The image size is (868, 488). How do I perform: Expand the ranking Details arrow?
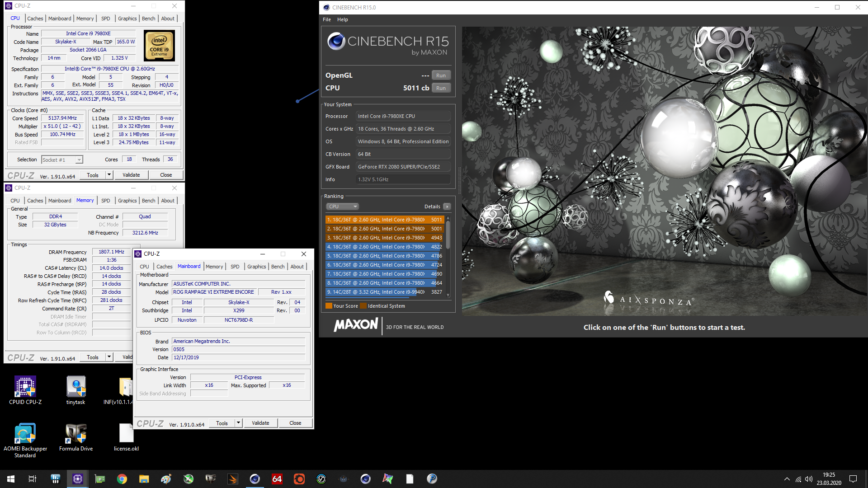[447, 206]
